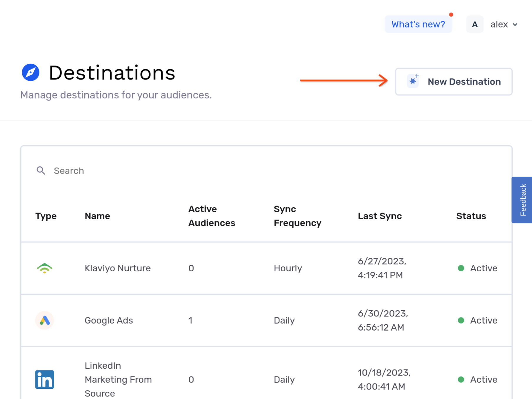Click the Destinations compass icon

pos(31,72)
